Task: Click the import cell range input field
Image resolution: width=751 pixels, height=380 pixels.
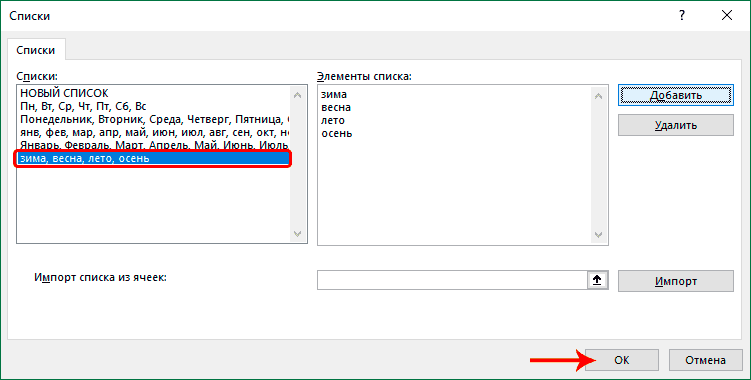Action: click(453, 280)
